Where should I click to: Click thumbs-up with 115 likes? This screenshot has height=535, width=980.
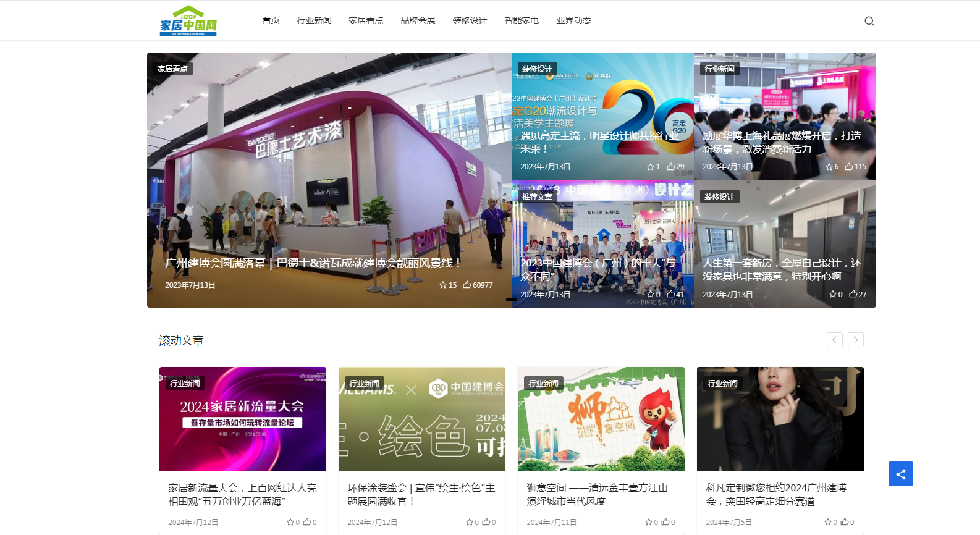click(849, 166)
